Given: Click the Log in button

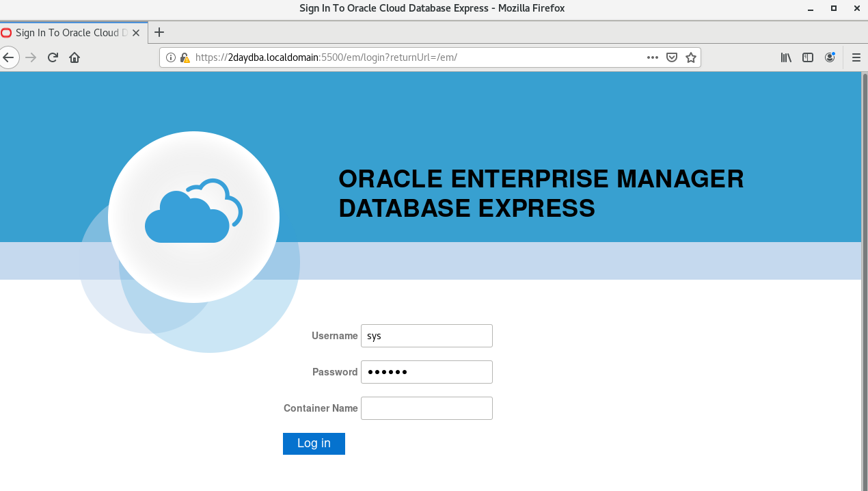Looking at the screenshot, I should coord(314,443).
